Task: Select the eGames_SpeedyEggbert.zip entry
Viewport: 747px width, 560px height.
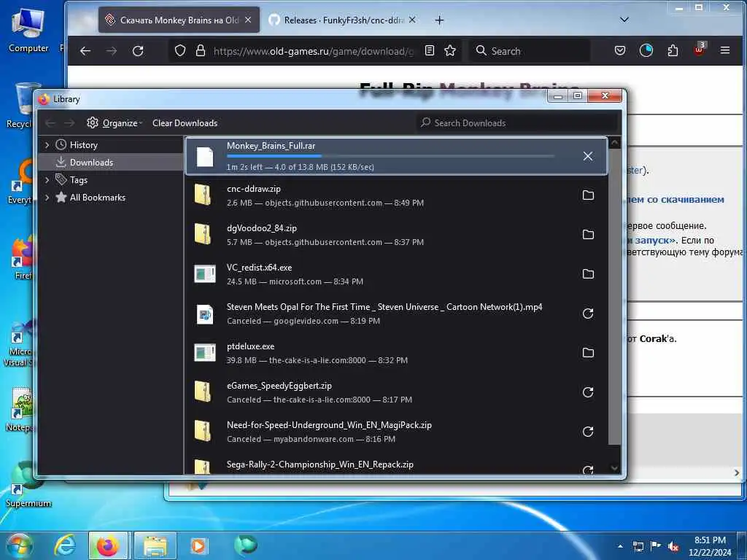Action: (396, 392)
